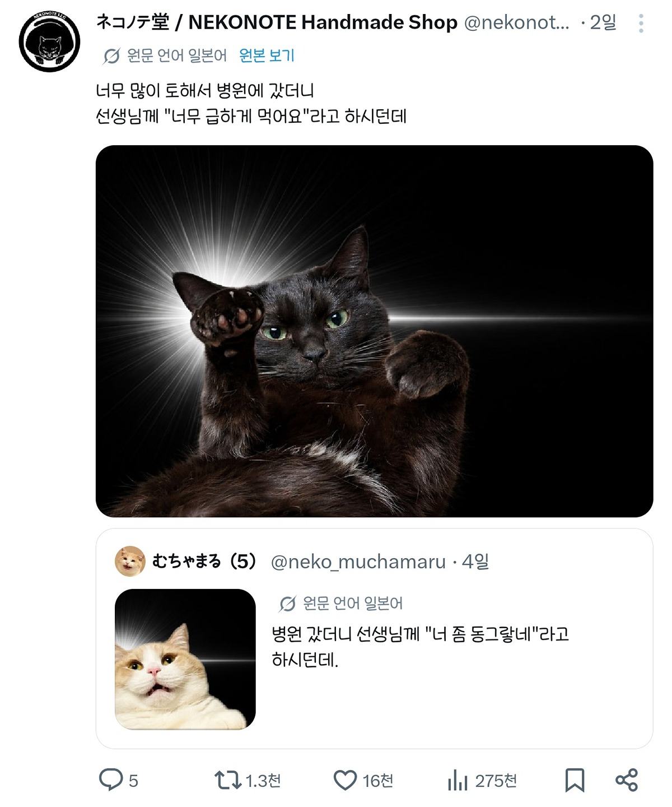Viewport: 672px width, 807px height.
Task: Click the むちゃまる small cat avatar
Action: [x=130, y=561]
